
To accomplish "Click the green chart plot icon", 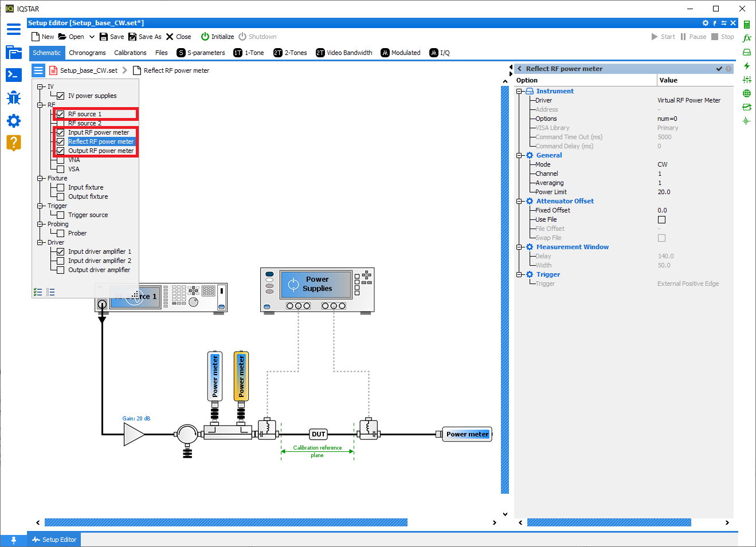I will pos(747,107).
